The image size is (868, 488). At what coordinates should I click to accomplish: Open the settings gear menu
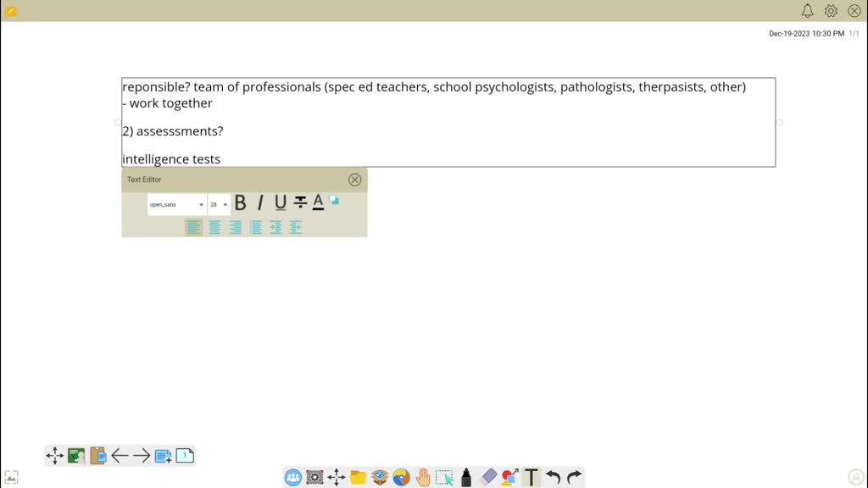click(831, 11)
